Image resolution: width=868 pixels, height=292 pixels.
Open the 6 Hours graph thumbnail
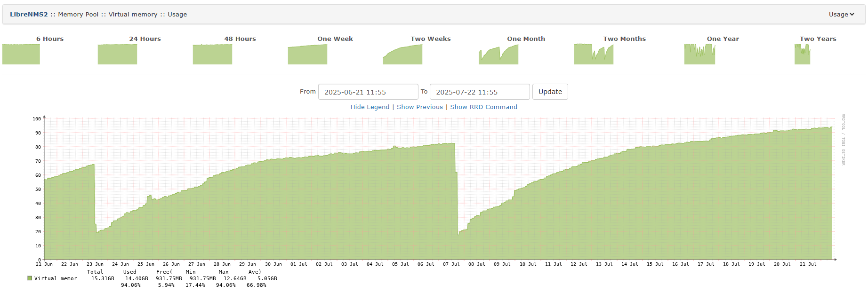(21, 54)
